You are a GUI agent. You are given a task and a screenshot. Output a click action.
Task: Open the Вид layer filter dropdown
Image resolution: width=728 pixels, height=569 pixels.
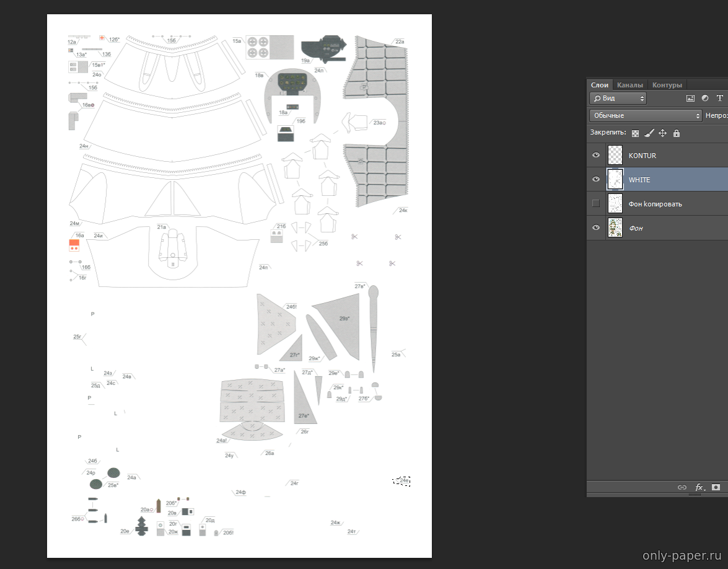[x=617, y=98]
